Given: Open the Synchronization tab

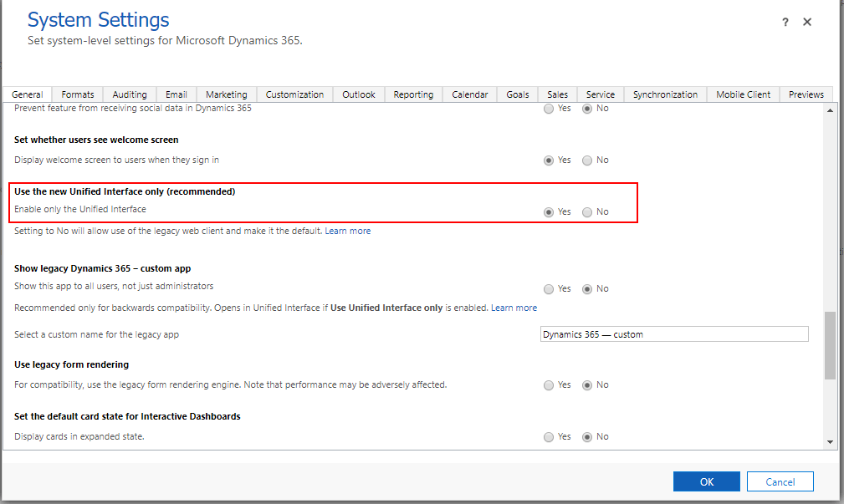Looking at the screenshot, I should point(665,94).
